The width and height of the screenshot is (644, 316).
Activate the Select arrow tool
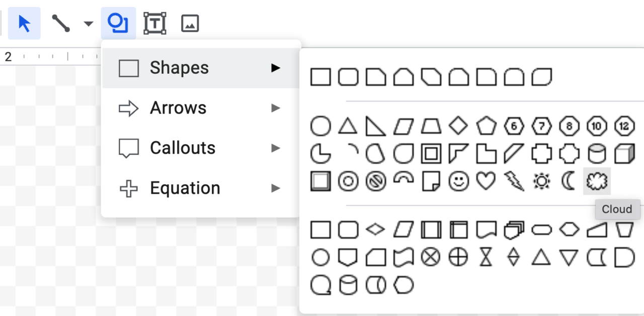[24, 24]
